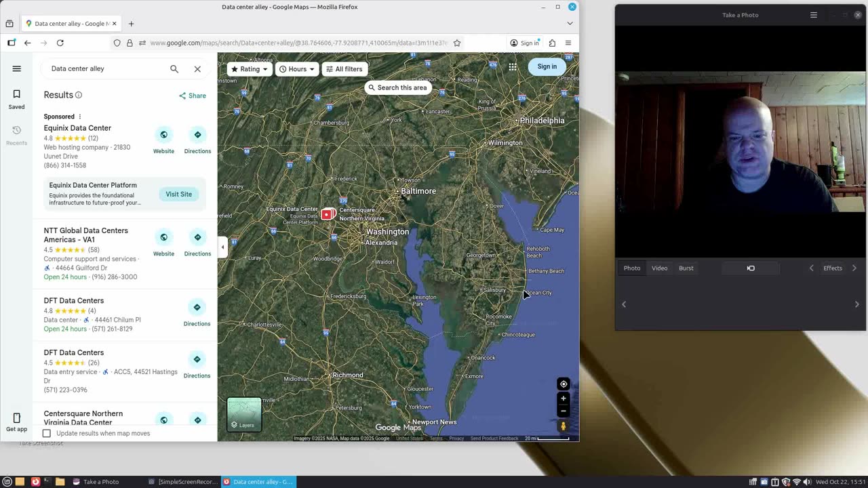Click the camera capture button in Take a Photo
The height and width of the screenshot is (488, 868).
751,268
